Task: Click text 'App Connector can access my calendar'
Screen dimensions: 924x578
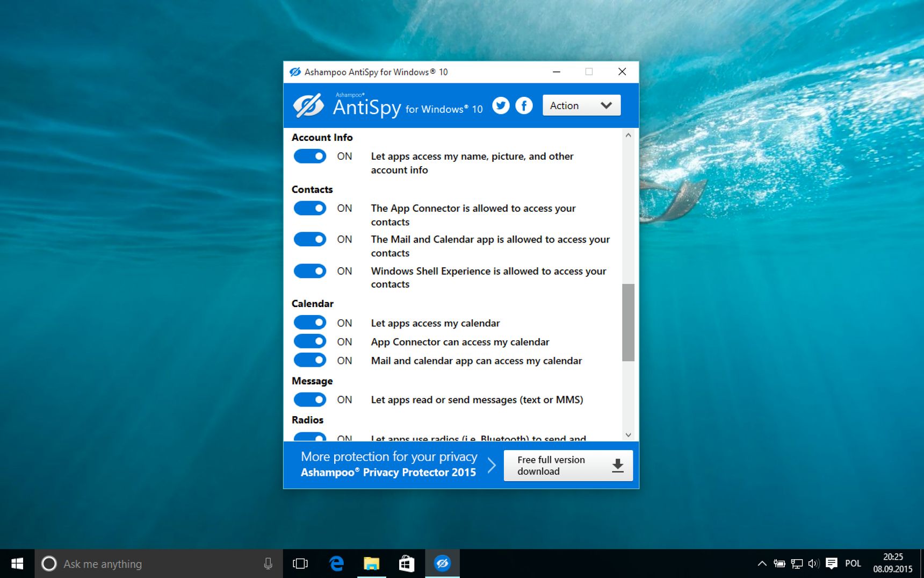Action: (x=460, y=342)
